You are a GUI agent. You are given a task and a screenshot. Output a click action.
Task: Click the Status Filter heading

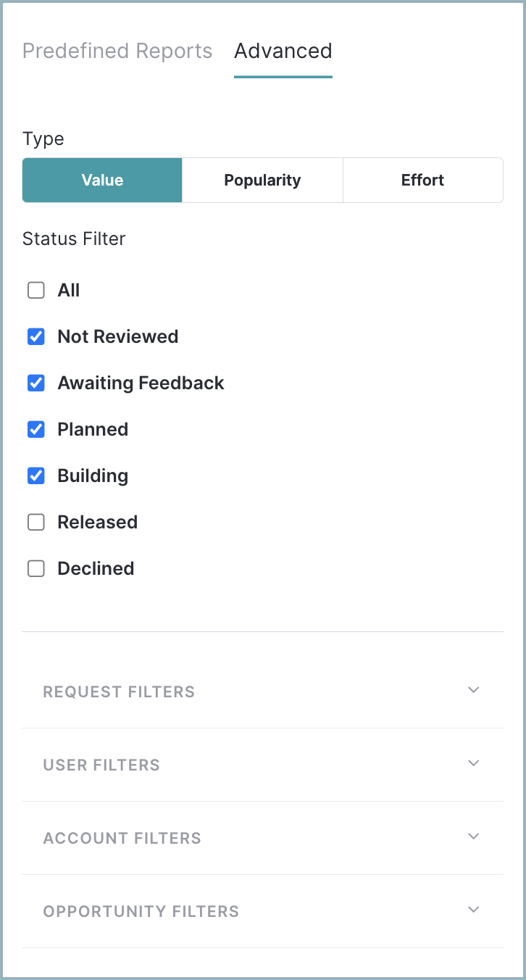pyautogui.click(x=74, y=239)
